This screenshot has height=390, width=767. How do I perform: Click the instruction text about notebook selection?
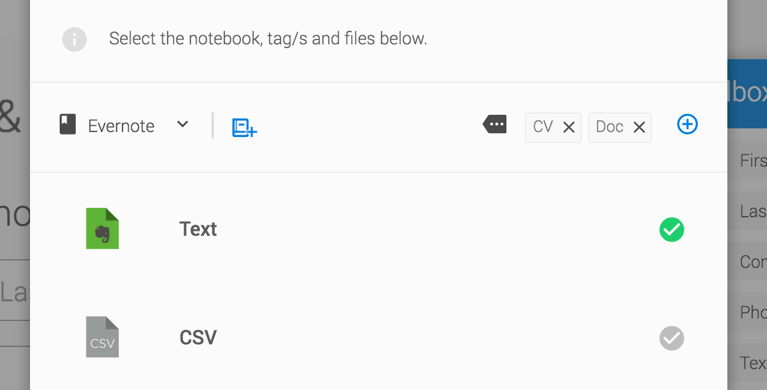[x=268, y=39]
